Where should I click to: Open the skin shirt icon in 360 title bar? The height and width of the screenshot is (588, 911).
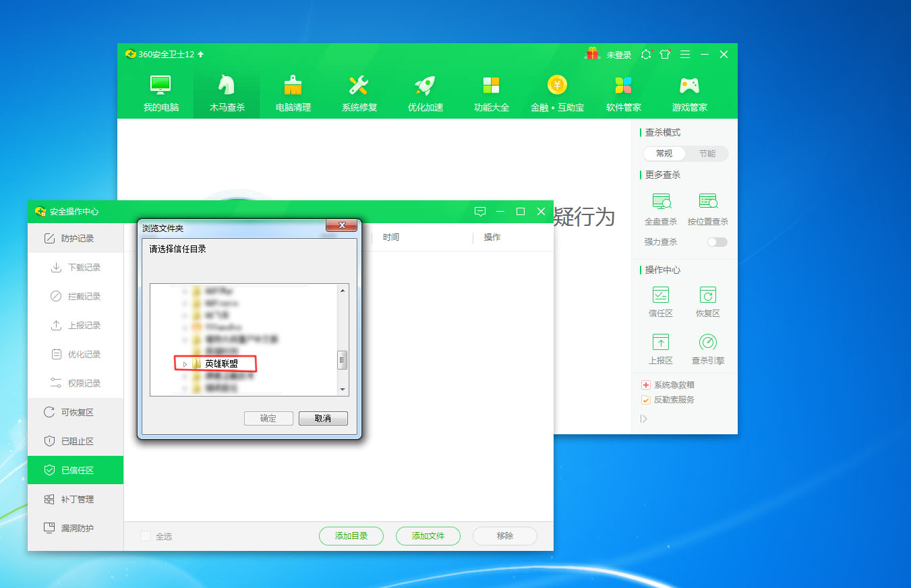[665, 54]
